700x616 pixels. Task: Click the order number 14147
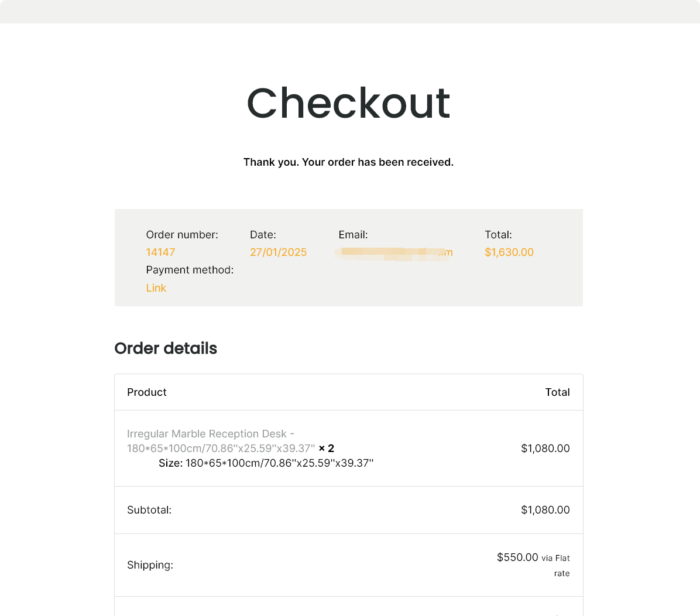(x=160, y=252)
